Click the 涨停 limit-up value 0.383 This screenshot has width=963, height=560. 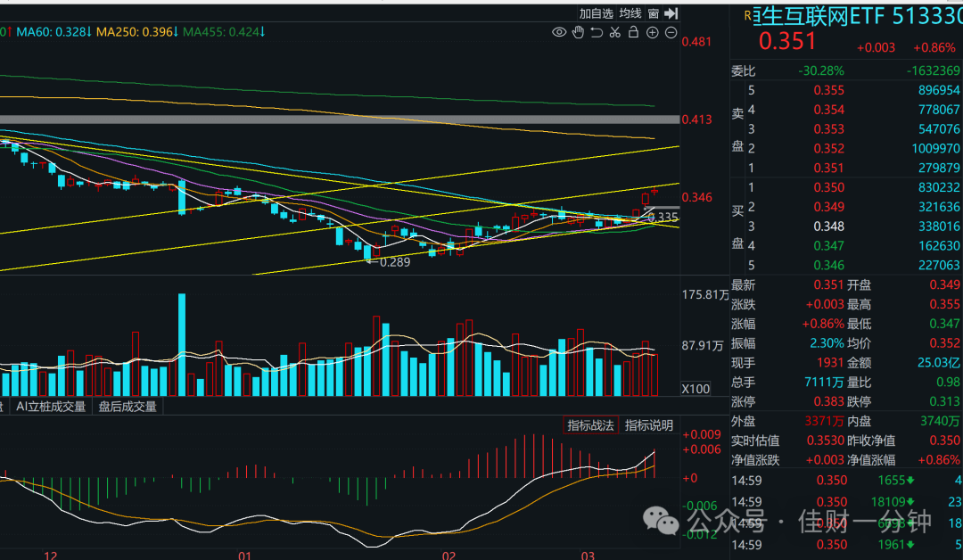[829, 402]
